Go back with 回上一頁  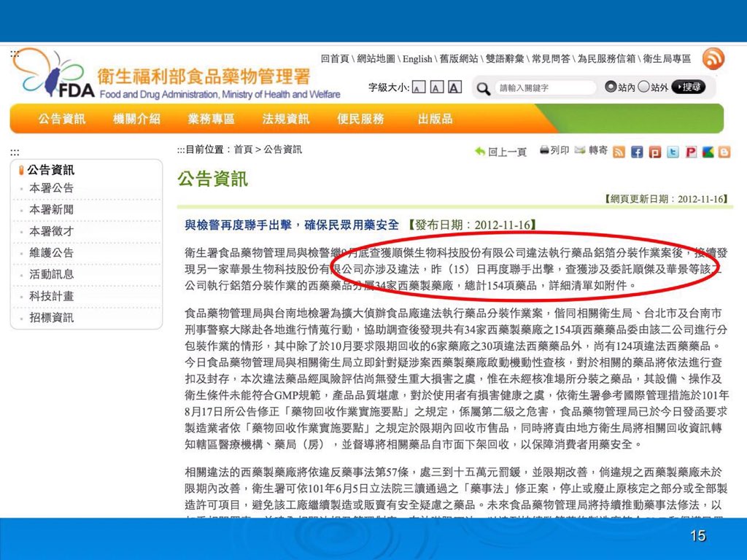click(x=500, y=152)
